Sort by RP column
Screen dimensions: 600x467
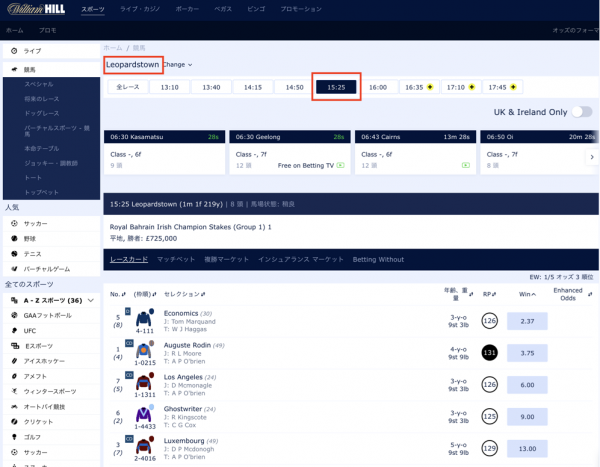(489, 294)
